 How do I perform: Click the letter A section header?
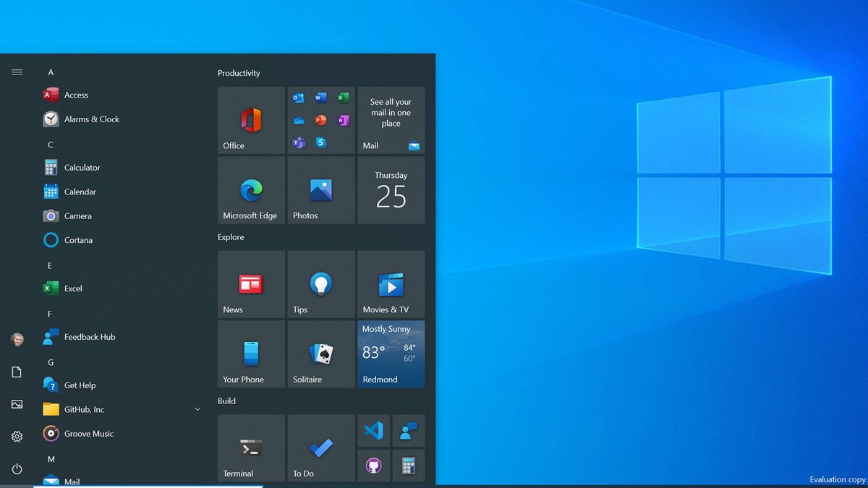(x=51, y=72)
